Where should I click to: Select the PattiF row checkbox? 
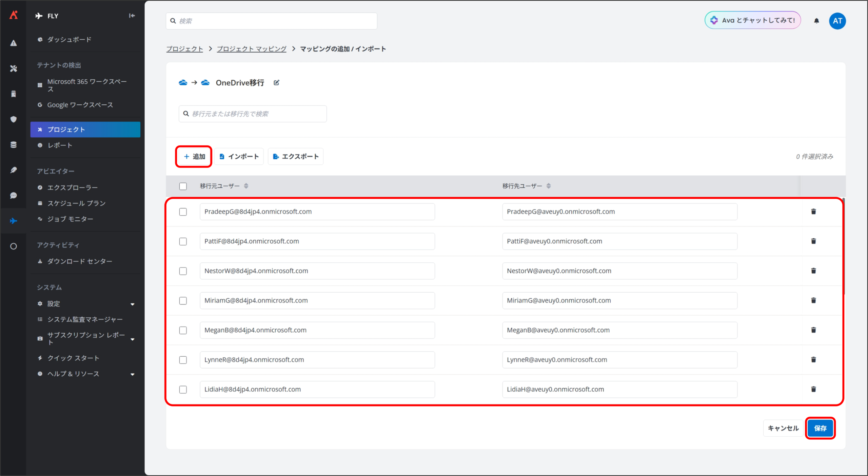click(183, 241)
